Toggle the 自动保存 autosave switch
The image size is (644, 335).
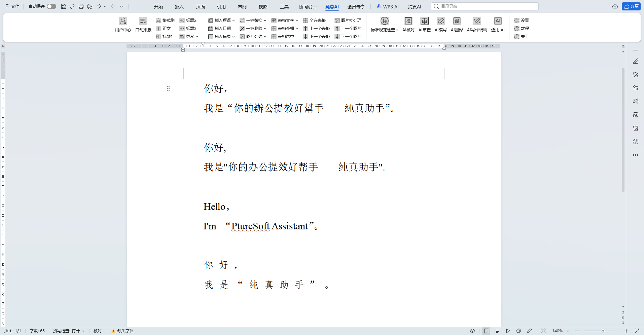pyautogui.click(x=51, y=6)
